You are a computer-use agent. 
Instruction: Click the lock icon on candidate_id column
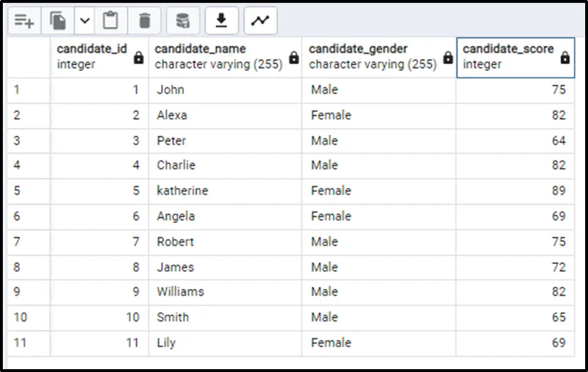(139, 58)
